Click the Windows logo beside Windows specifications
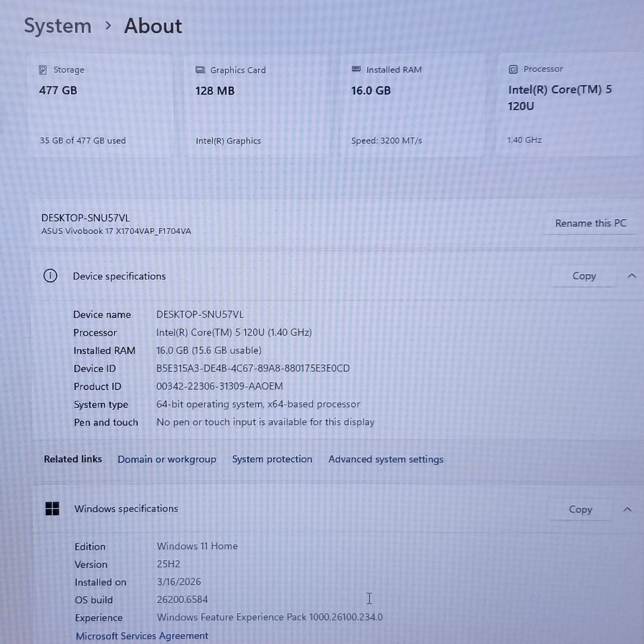Image resolution: width=644 pixels, height=644 pixels. click(x=52, y=509)
